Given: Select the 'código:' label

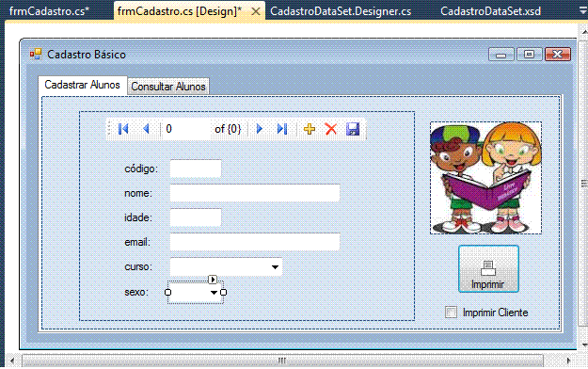Looking at the screenshot, I should (x=141, y=169).
